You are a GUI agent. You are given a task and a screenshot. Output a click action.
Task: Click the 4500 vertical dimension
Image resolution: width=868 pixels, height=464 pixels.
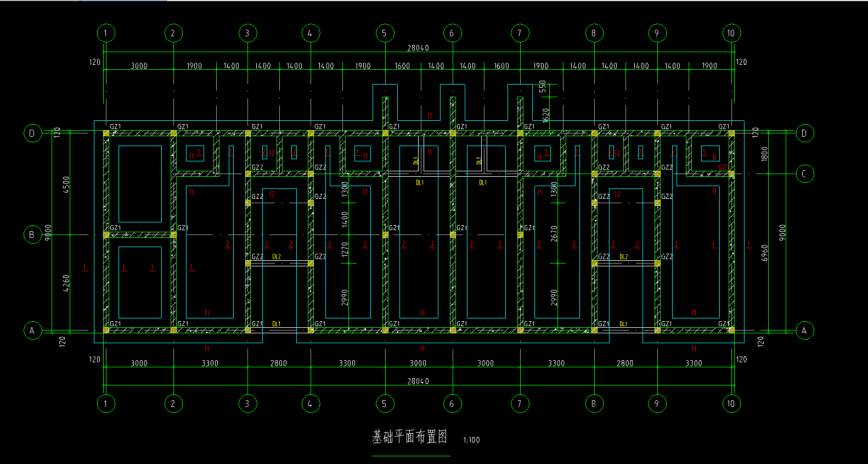point(66,185)
